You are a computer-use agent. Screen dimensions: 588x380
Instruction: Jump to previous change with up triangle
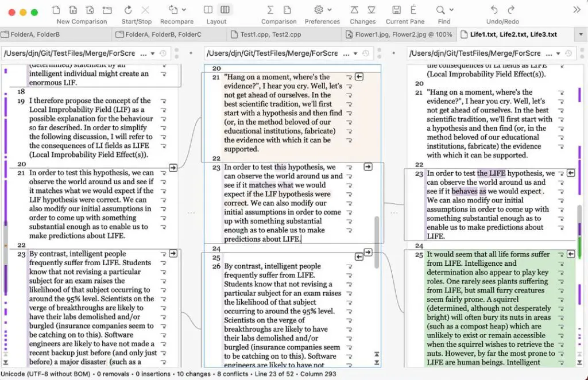coord(355,10)
